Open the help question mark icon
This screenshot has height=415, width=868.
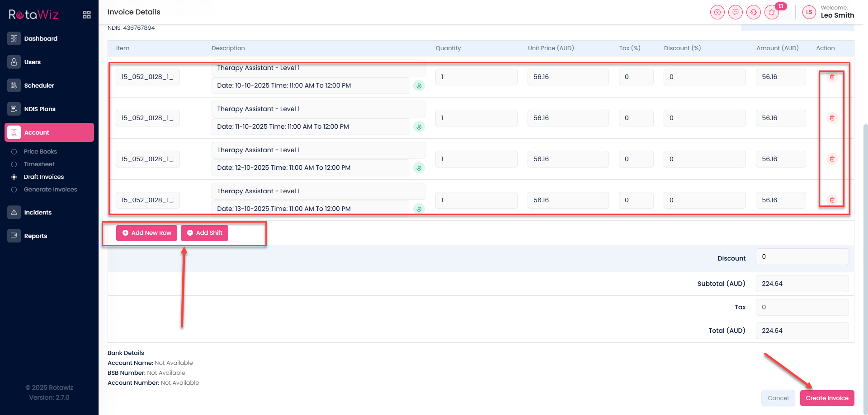coord(717,12)
